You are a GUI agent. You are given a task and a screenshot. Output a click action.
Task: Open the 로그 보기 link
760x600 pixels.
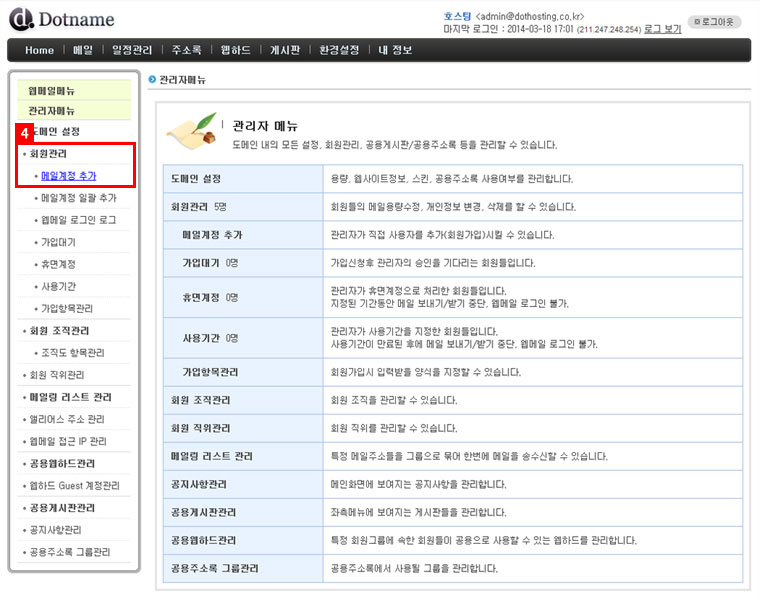point(665,30)
